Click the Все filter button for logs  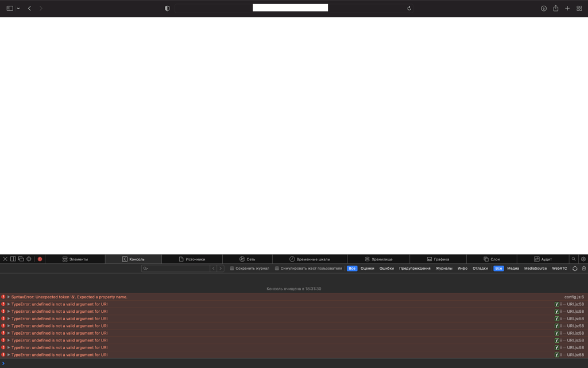[351, 269]
